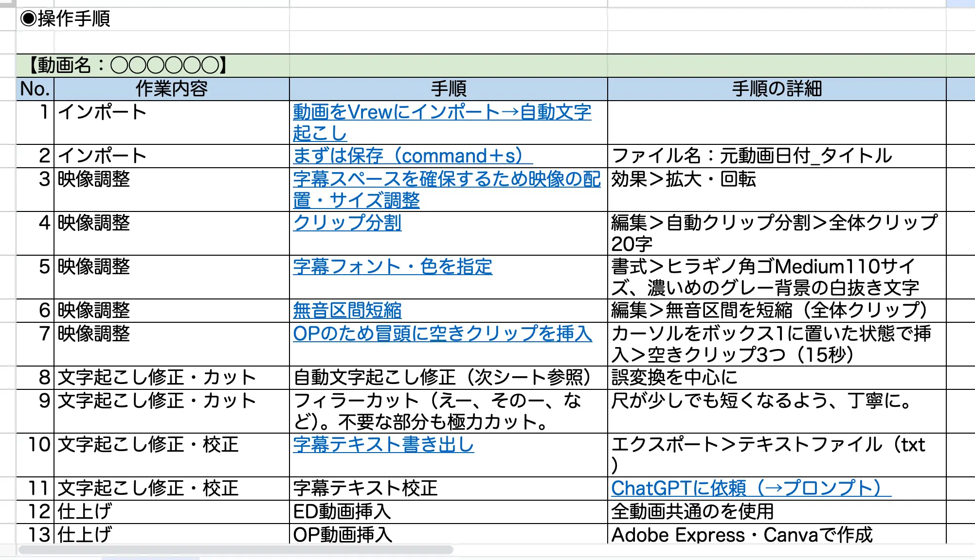The image size is (975, 560).
Task: Click cell with Adobe Express・Canvaで作成
Action: (x=776, y=534)
